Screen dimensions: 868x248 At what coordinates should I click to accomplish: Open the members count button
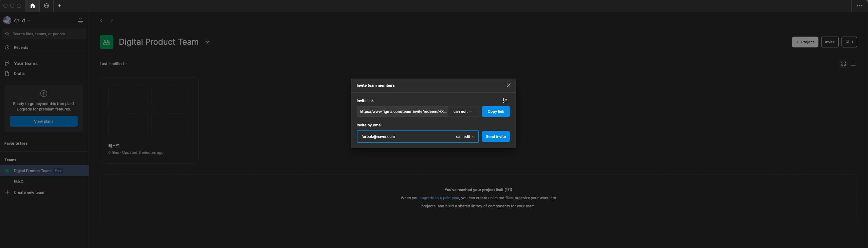tap(849, 42)
